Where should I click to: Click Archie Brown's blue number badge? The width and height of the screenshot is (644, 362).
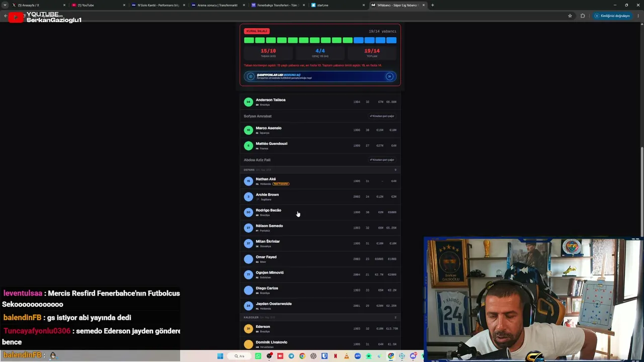[x=248, y=197]
